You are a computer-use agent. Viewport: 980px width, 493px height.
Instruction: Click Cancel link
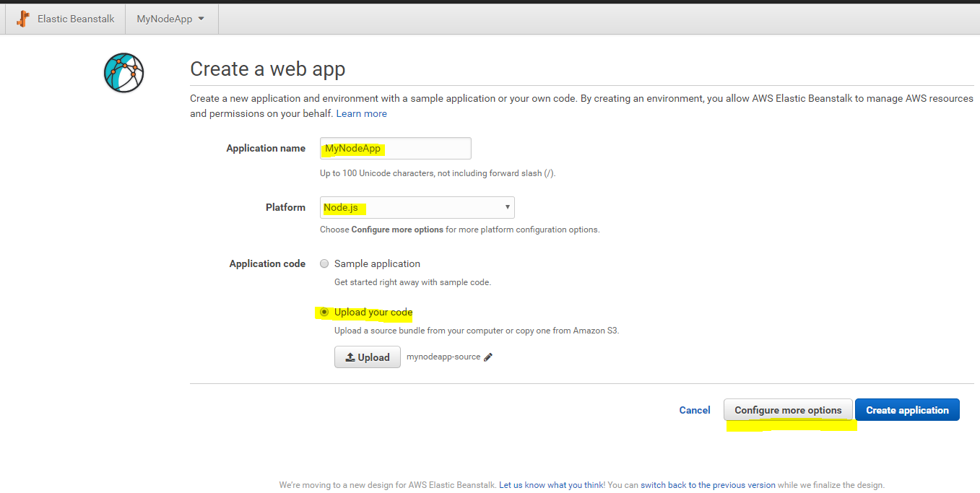coord(695,410)
